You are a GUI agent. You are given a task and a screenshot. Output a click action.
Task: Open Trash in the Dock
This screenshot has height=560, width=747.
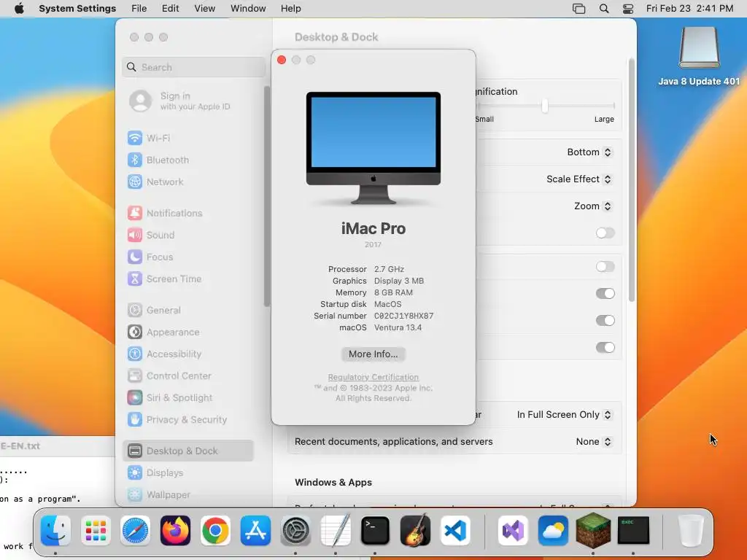click(690, 531)
